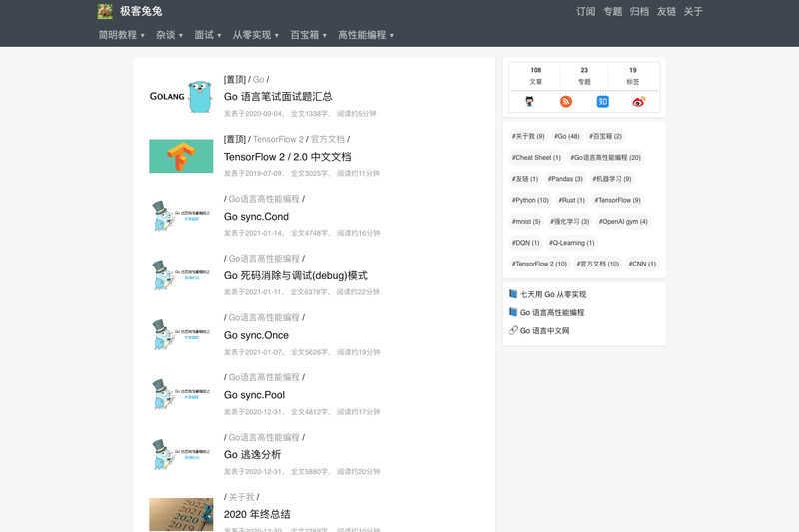Select tag #强化学习 (3)

click(569, 222)
